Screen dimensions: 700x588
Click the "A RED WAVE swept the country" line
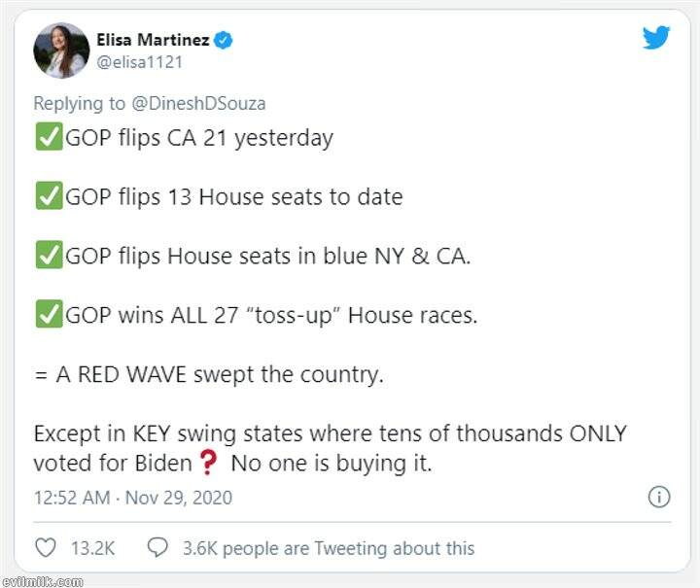(209, 375)
